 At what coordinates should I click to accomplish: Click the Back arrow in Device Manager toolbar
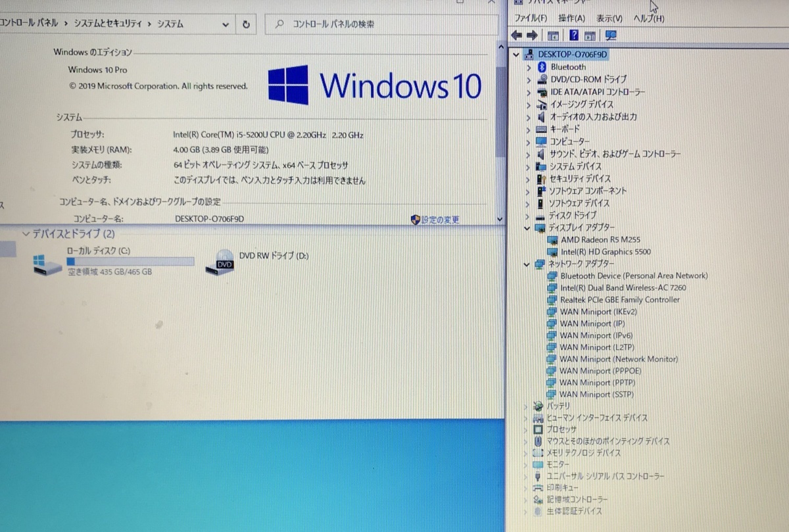pyautogui.click(x=517, y=35)
